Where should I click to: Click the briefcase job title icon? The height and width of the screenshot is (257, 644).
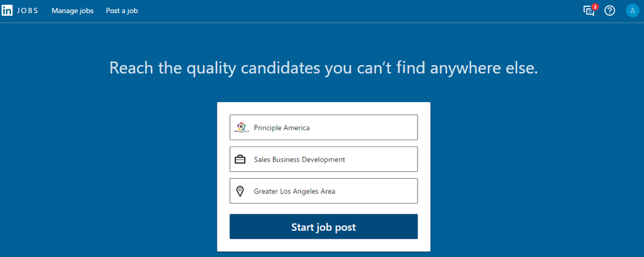click(240, 159)
